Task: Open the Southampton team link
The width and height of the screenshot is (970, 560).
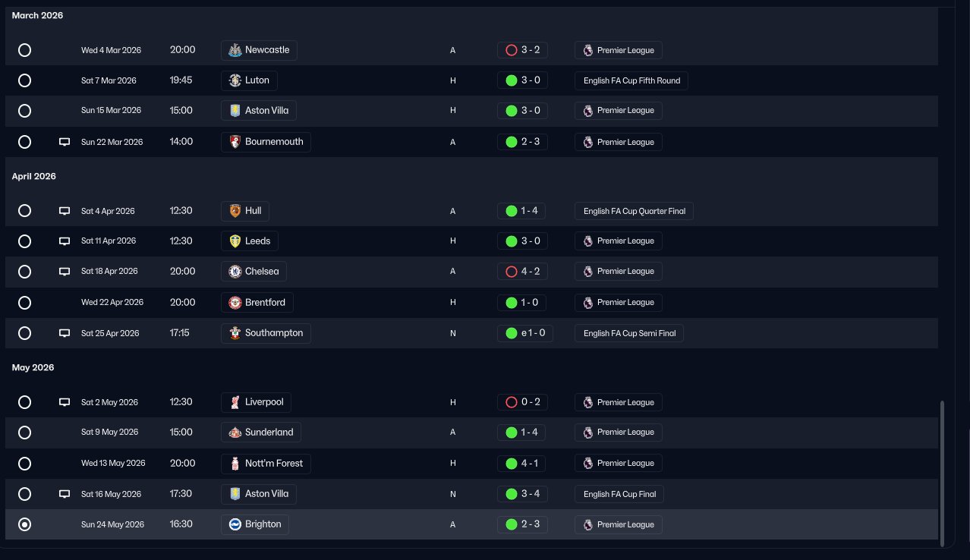Action: (x=266, y=333)
